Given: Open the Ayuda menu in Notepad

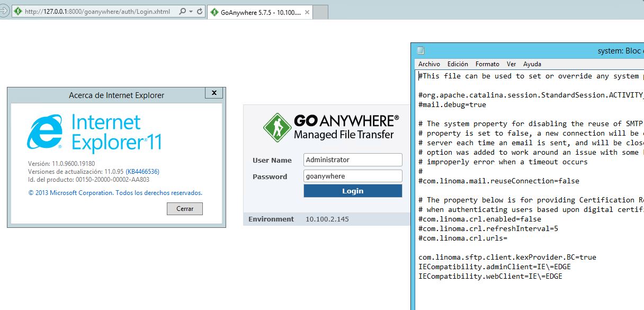Looking at the screenshot, I should [x=532, y=64].
